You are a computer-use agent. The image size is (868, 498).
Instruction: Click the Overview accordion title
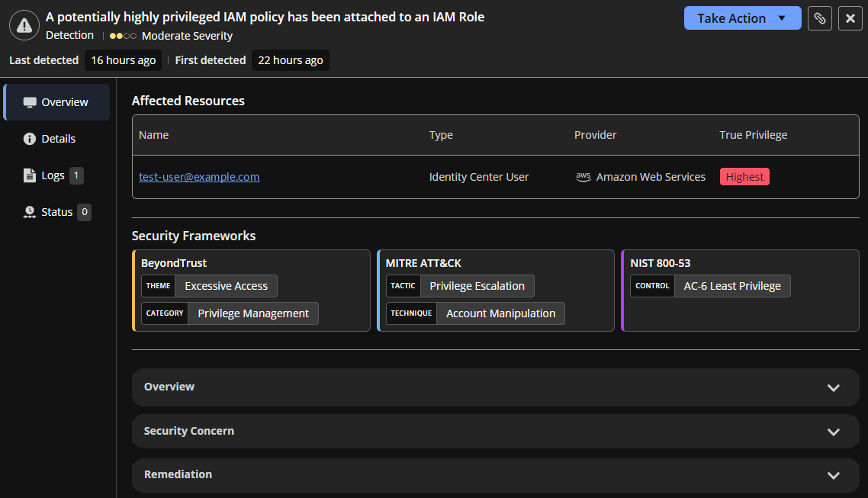tap(169, 387)
